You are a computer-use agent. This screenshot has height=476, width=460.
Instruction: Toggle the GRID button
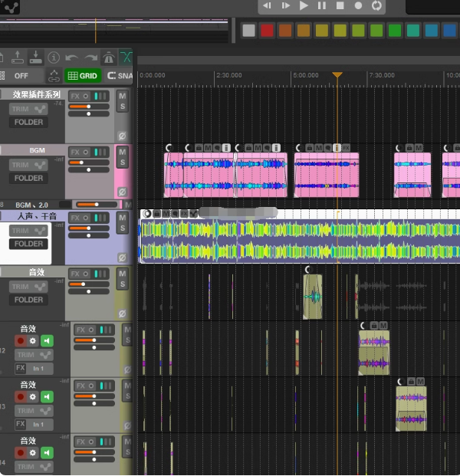pos(83,76)
